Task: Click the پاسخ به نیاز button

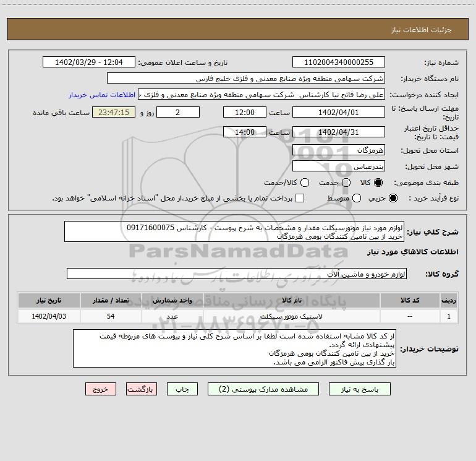Action: pos(359,389)
